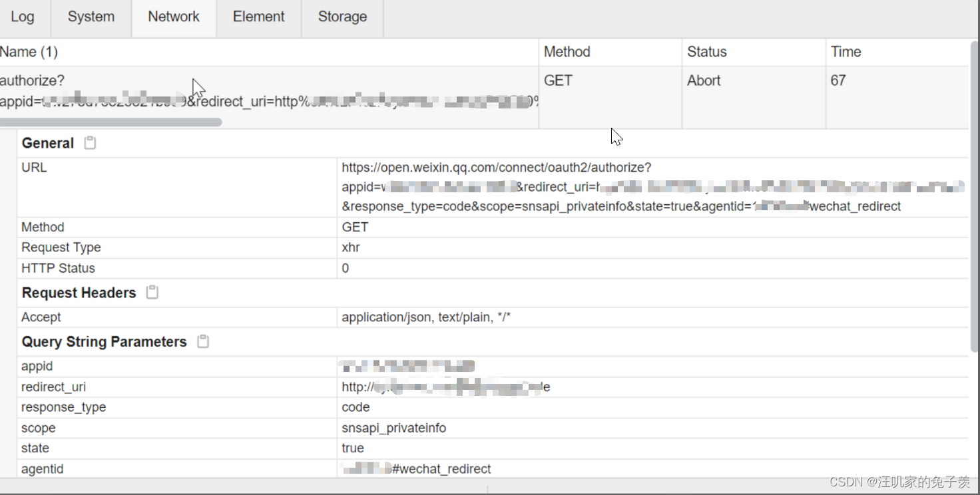Click the response_type parameter label

pyautogui.click(x=63, y=407)
